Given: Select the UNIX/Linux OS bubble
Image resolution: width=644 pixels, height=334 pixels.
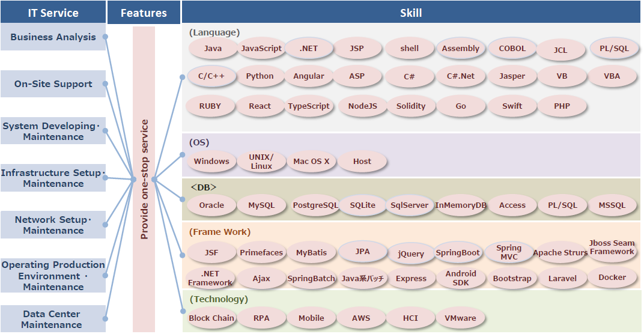Looking at the screenshot, I should click(261, 162).
